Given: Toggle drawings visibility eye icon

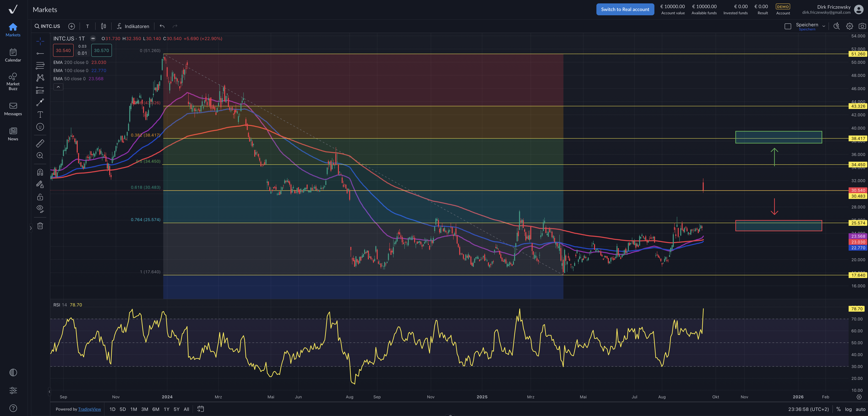Looking at the screenshot, I should pos(40,209).
